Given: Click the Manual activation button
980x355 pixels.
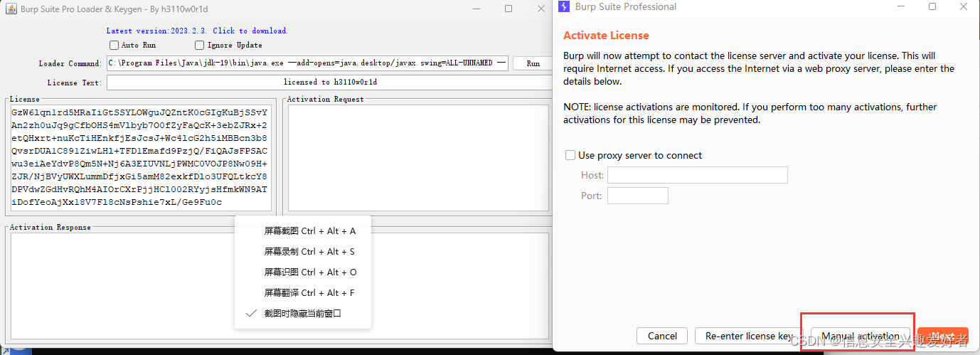Looking at the screenshot, I should click(860, 336).
